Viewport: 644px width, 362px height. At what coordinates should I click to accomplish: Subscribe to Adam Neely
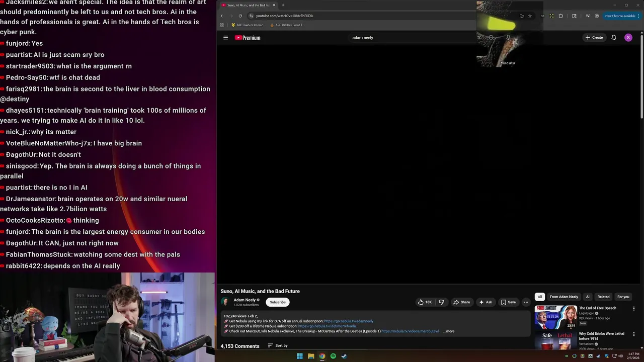(x=277, y=302)
